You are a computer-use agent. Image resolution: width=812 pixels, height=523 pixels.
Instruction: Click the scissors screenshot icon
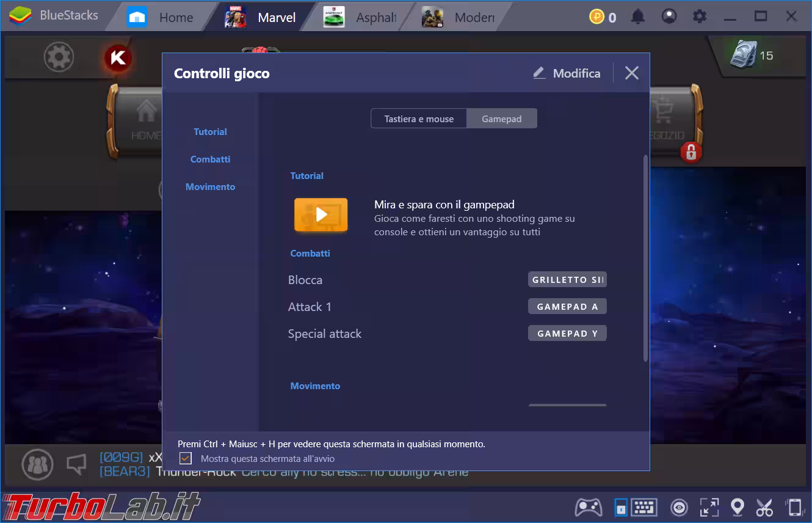(764, 507)
